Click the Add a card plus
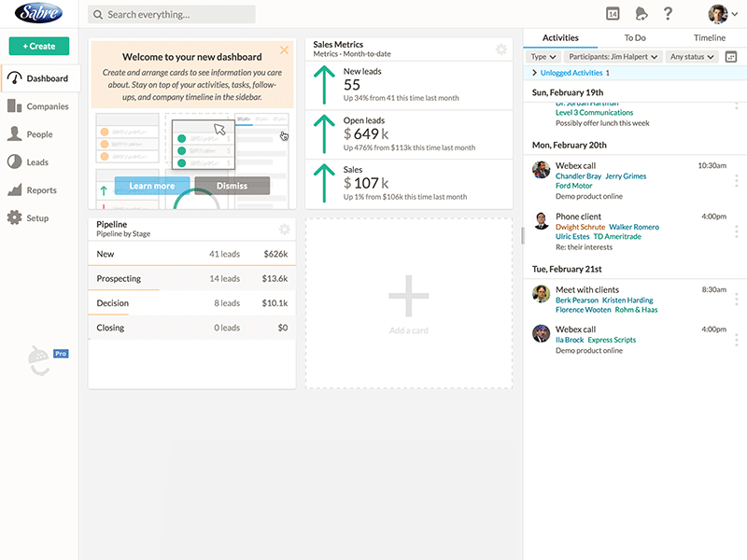Screen dimensions: 747x560 409,296
